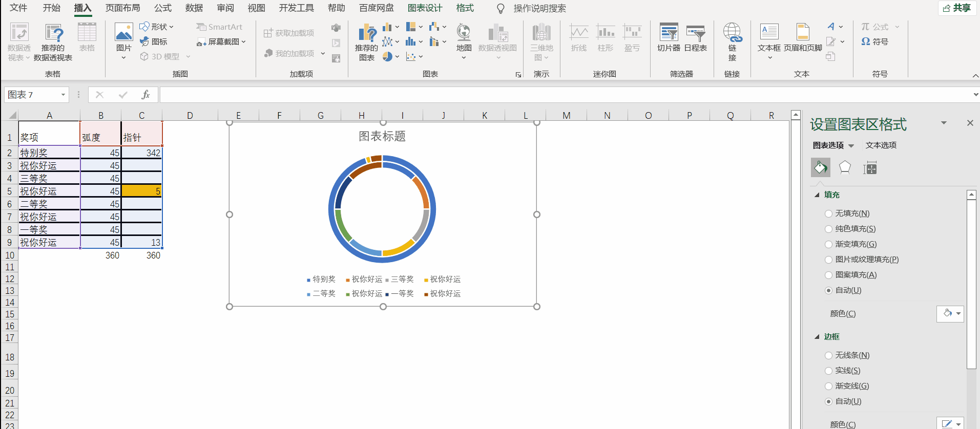Open the Size & Properties tab in format pane
980x429 pixels.
[870, 167]
